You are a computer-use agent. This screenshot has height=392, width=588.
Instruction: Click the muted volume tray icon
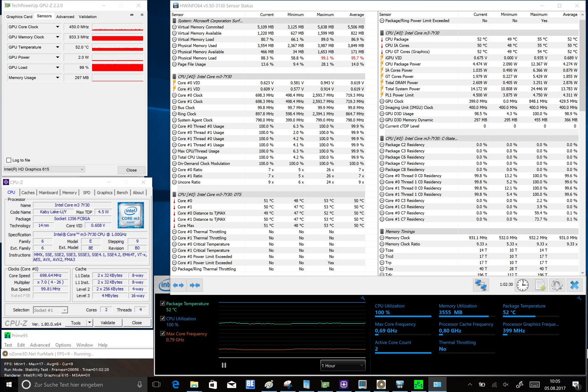506,385
